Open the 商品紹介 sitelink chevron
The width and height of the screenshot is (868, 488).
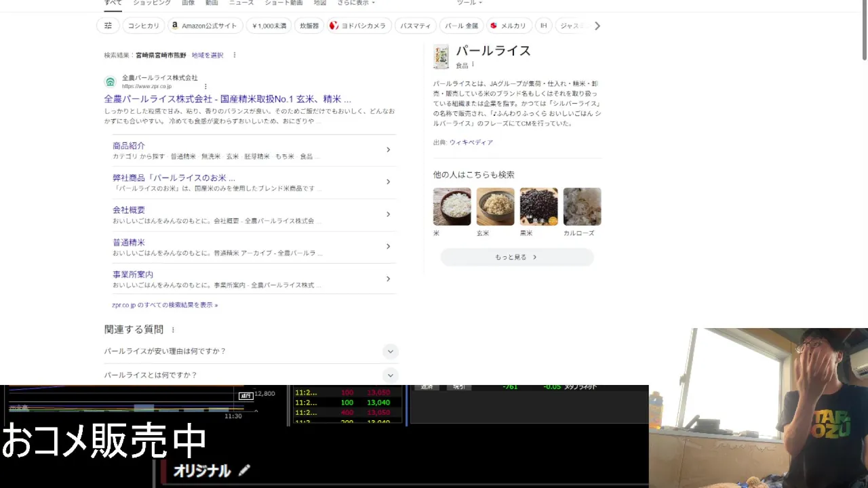click(x=388, y=150)
